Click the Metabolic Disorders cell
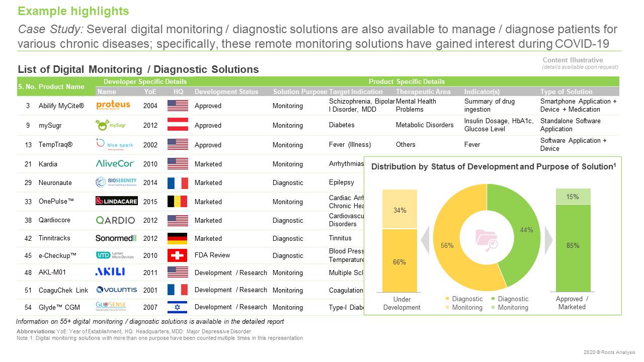644x362 pixels. pyautogui.click(x=425, y=125)
